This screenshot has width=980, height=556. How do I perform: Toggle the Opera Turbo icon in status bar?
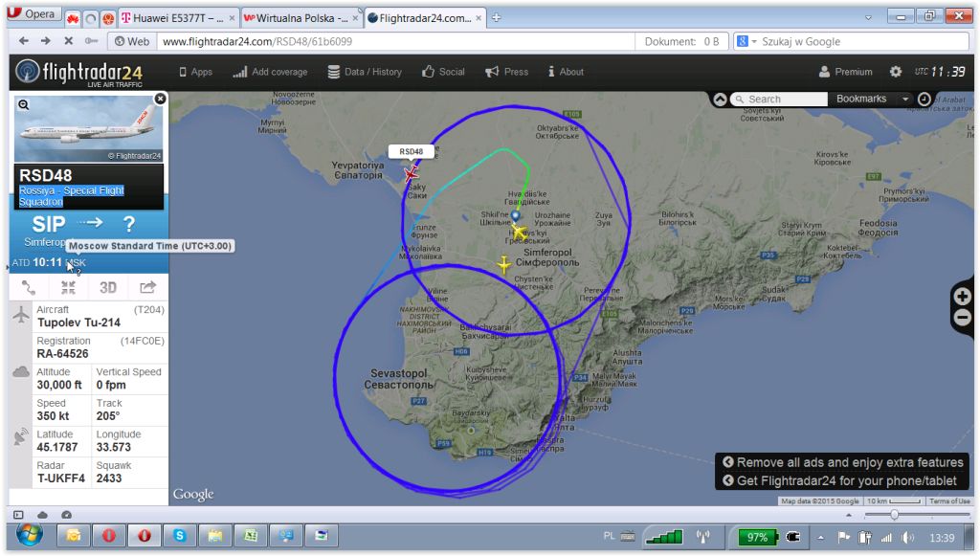click(66, 515)
